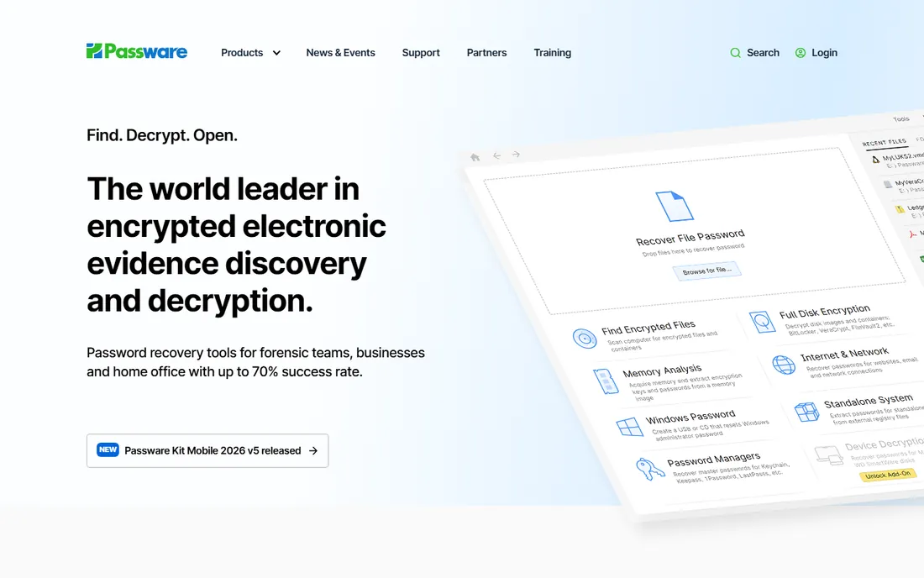The image size is (924, 578).
Task: Click the blue NEW badge
Action: pos(108,449)
